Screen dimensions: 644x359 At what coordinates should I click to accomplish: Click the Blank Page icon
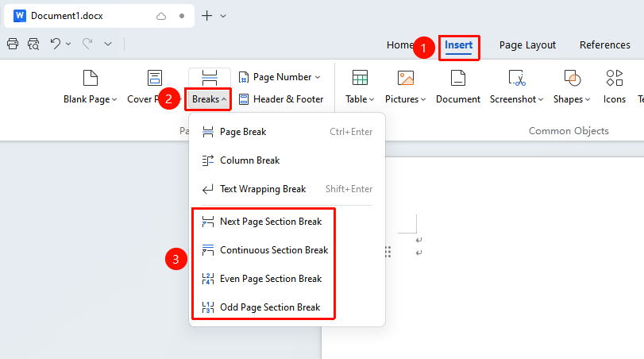pyautogui.click(x=91, y=78)
